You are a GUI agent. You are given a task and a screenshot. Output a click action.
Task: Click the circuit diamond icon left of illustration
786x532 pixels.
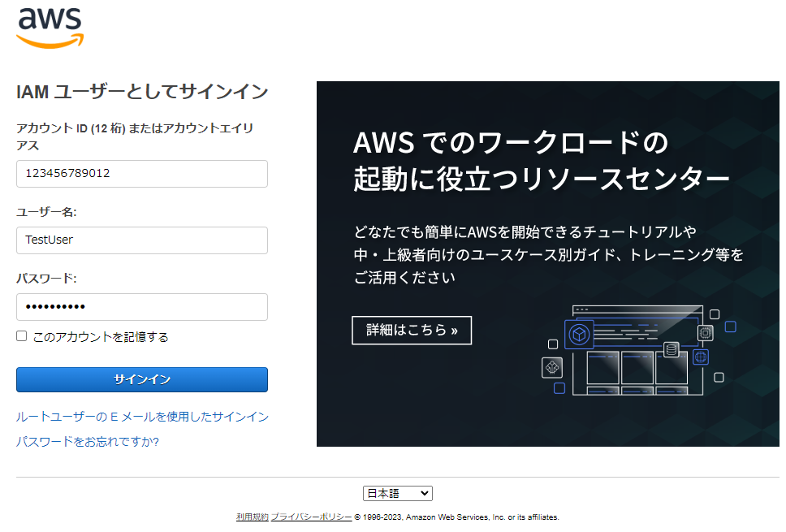point(552,368)
